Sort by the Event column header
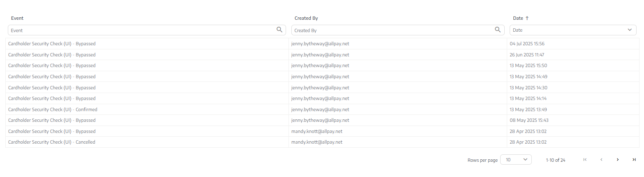The width and height of the screenshot is (644, 177). (x=17, y=18)
